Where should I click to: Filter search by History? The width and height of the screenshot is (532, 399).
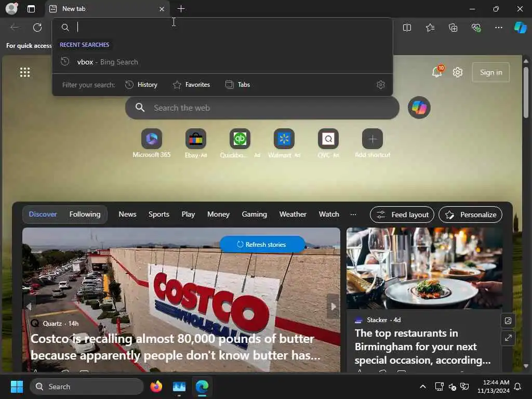(141, 85)
